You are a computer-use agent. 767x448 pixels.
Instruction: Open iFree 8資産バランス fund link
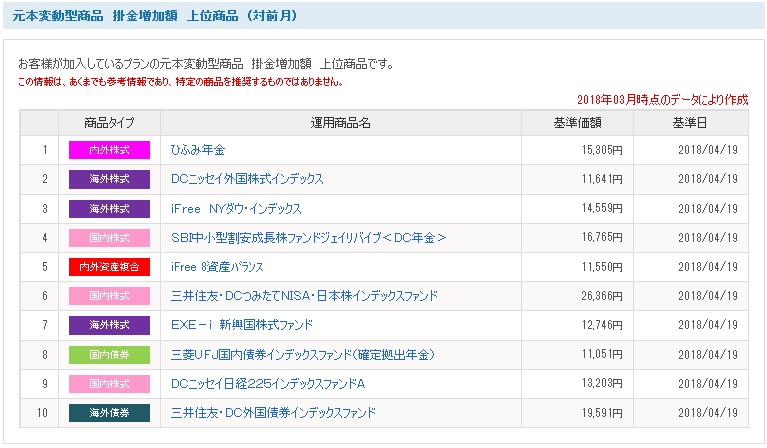coord(217,267)
